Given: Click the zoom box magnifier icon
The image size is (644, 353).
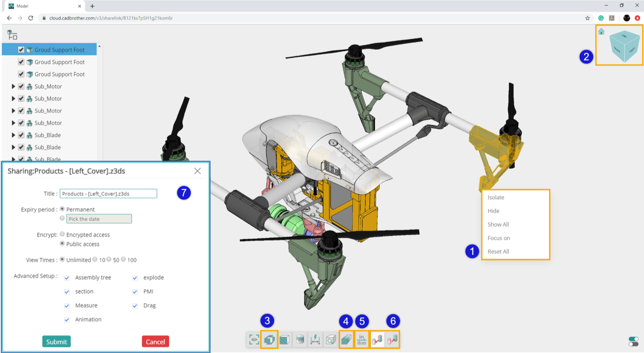Looking at the screenshot, I should (x=330, y=339).
